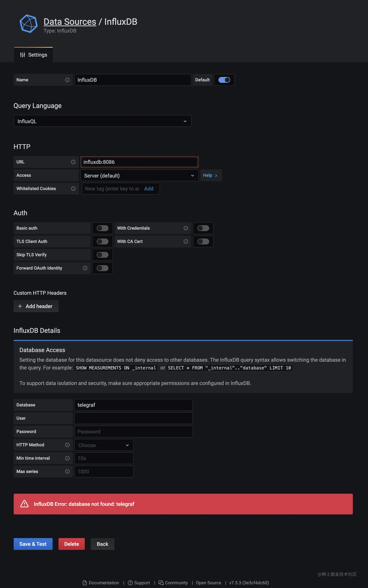
Task: Click the Add header button
Action: [x=36, y=306]
